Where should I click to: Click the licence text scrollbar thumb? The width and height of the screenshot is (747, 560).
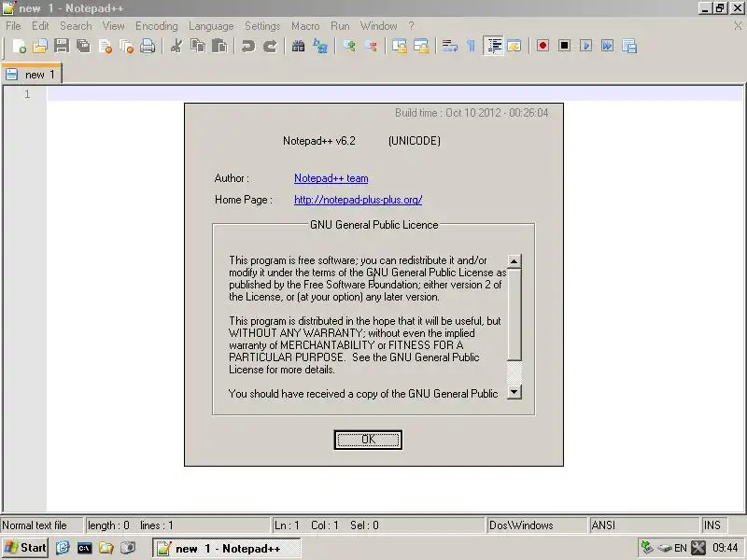514,315
